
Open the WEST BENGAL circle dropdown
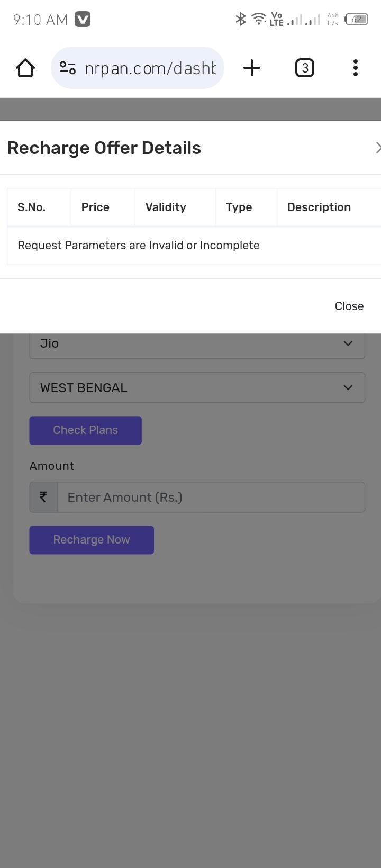tap(197, 388)
